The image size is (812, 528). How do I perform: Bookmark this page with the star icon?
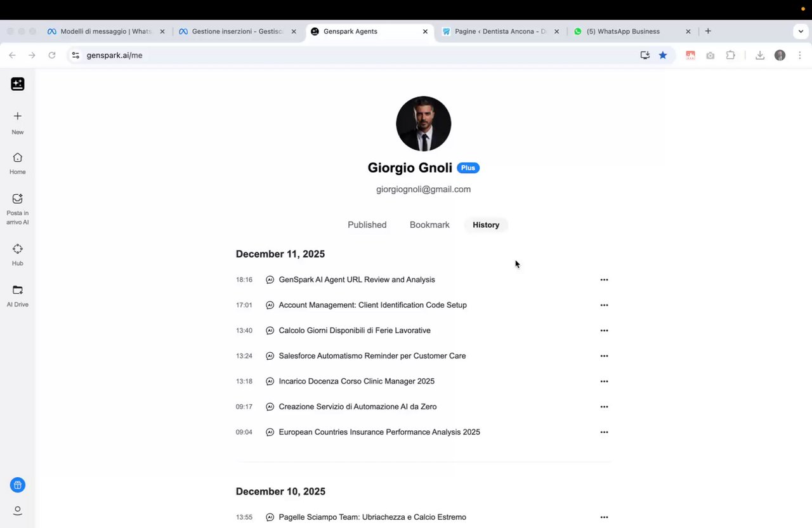point(663,55)
